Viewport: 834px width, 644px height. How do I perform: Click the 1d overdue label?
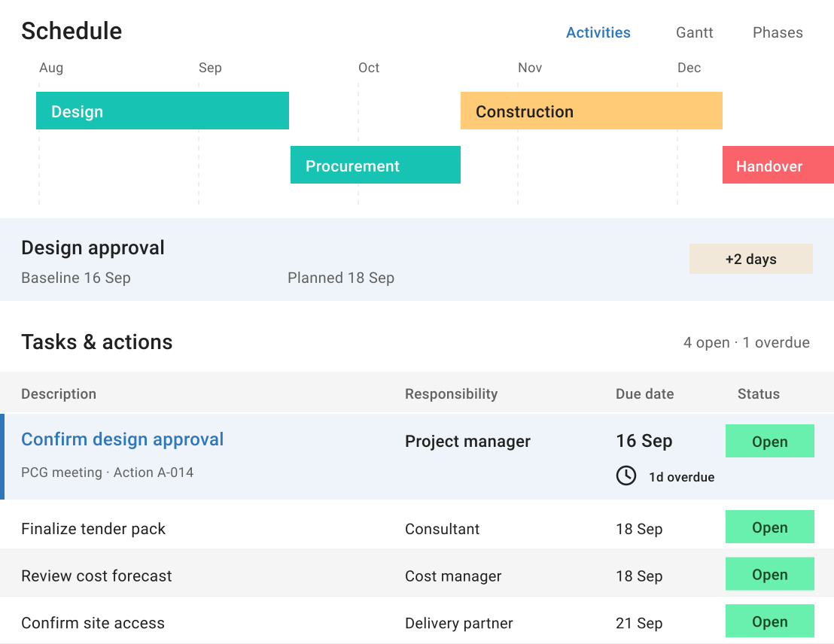point(681,477)
